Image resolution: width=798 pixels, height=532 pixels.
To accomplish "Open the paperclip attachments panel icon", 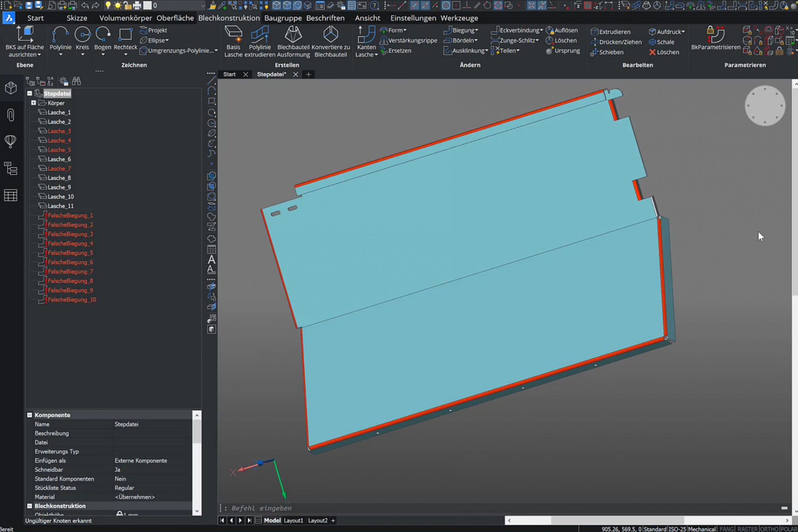I will 11,115.
